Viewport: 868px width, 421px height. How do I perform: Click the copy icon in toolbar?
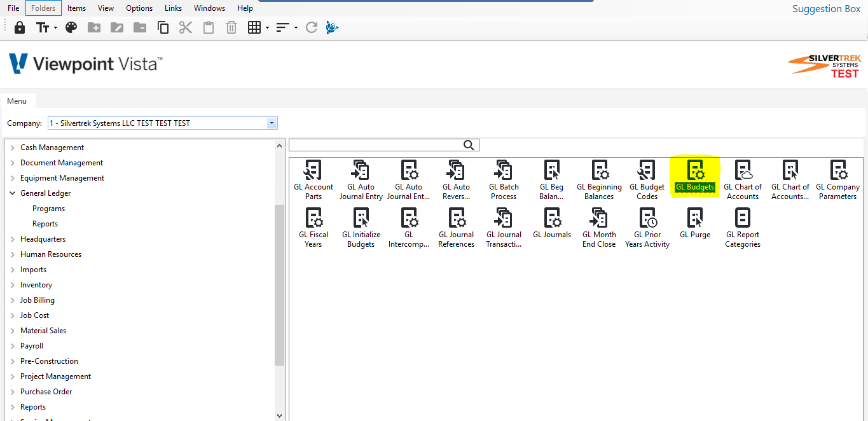(x=163, y=27)
